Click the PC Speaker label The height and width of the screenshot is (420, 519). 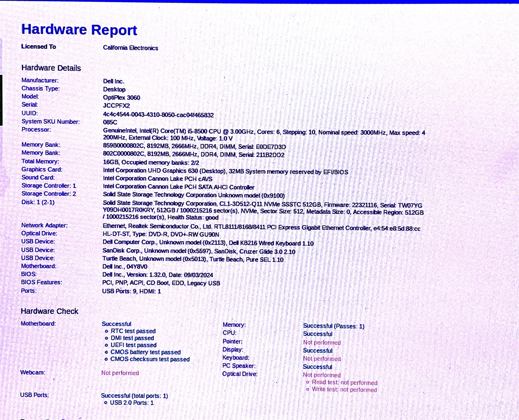pyautogui.click(x=239, y=366)
